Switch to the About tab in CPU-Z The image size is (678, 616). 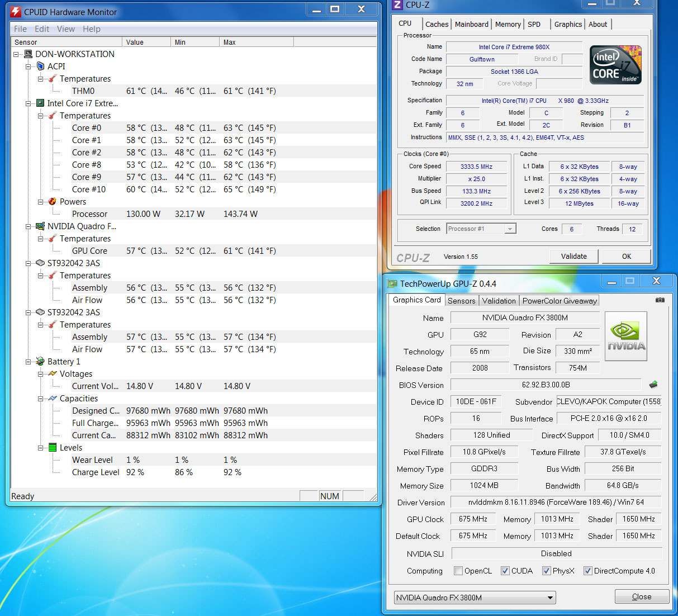[598, 24]
